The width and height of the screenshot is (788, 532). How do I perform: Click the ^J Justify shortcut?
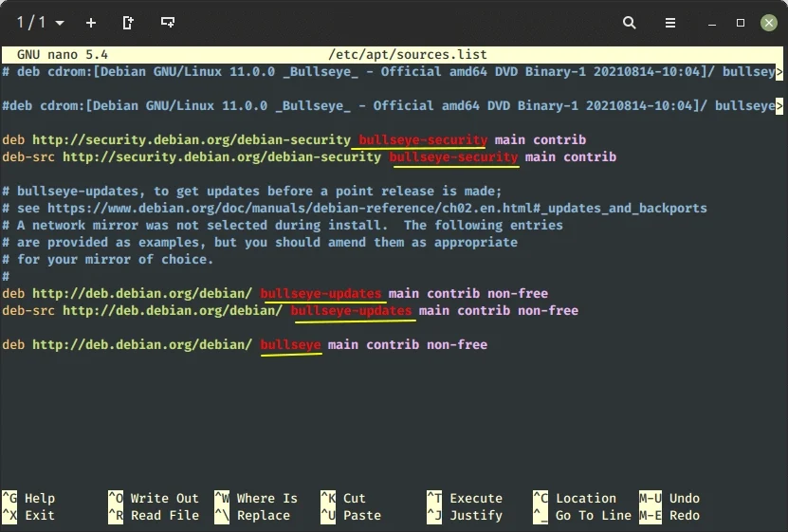click(x=465, y=516)
